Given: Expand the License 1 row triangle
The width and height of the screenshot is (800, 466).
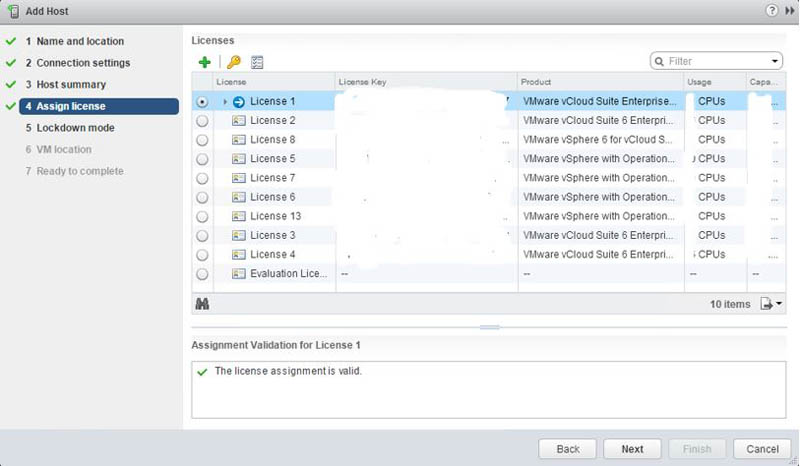Looking at the screenshot, I should (x=224, y=102).
